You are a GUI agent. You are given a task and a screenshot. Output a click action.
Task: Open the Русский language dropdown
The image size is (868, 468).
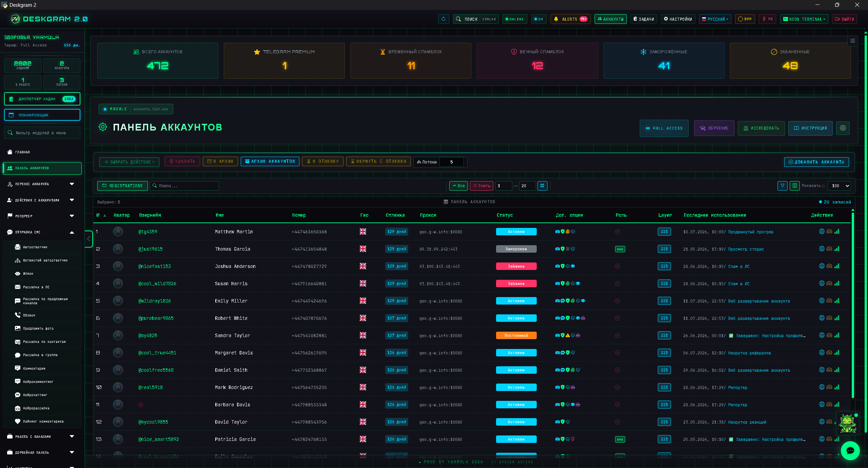point(715,19)
